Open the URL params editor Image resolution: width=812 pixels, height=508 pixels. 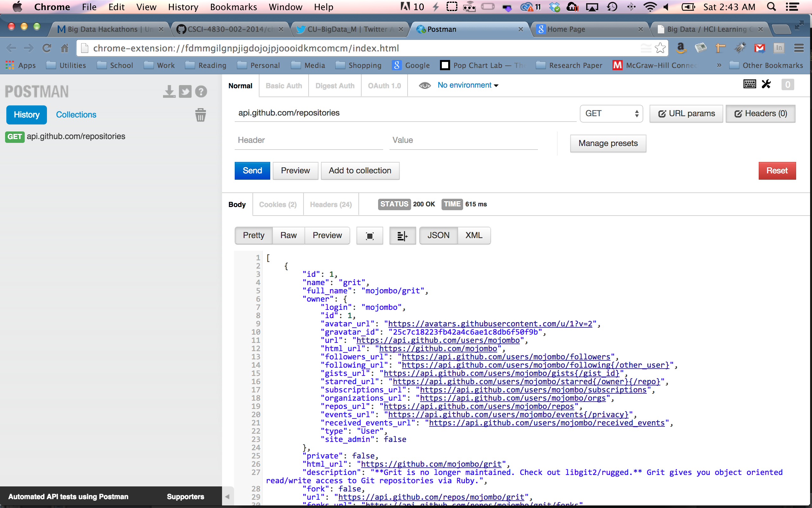pyautogui.click(x=686, y=114)
